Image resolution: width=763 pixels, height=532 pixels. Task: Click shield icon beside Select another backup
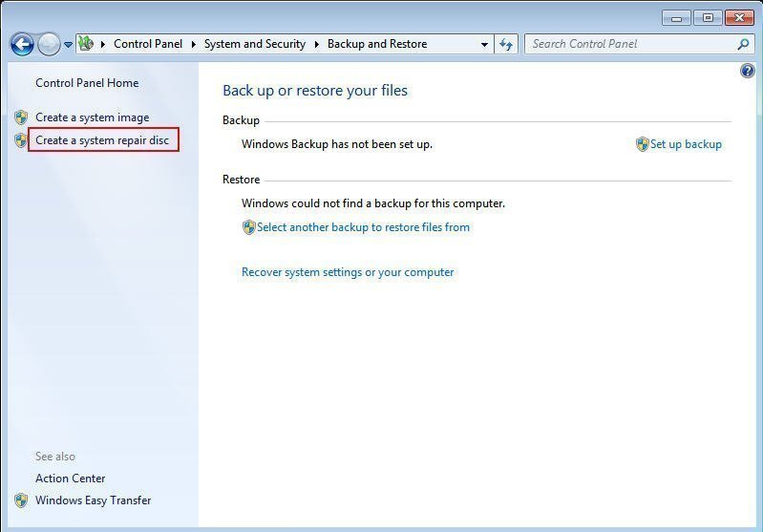tap(248, 227)
